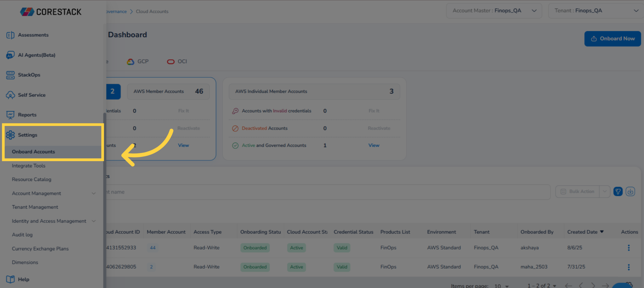
Task: Click the blue filter icon
Action: (x=618, y=192)
